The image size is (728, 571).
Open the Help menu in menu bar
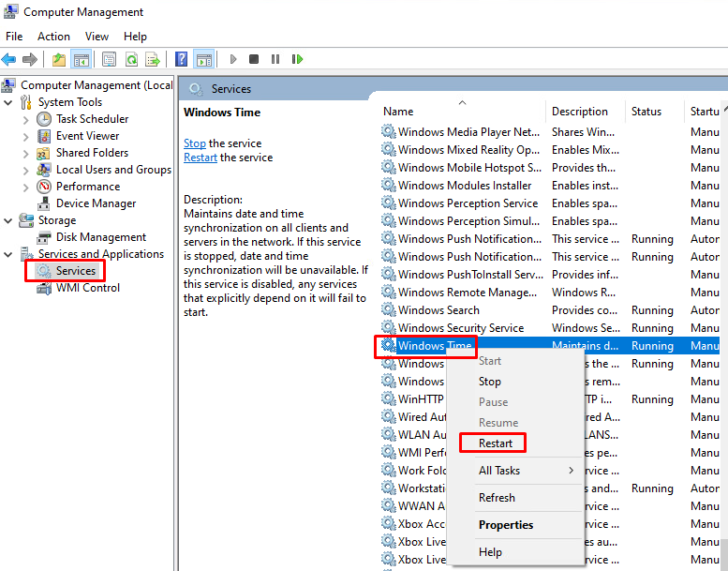(135, 37)
